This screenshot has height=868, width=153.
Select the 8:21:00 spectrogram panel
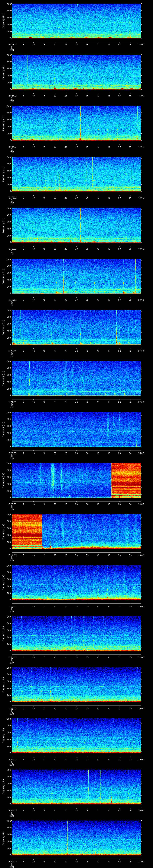pos(76,378)
